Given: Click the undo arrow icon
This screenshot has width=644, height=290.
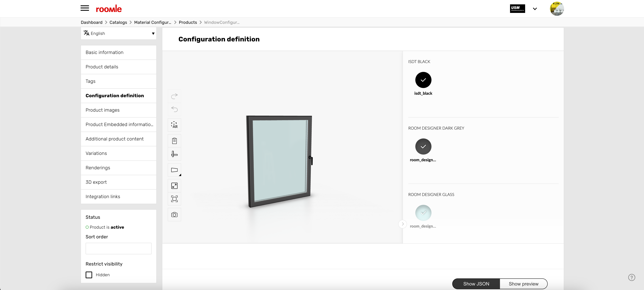Looking at the screenshot, I should 174,109.
